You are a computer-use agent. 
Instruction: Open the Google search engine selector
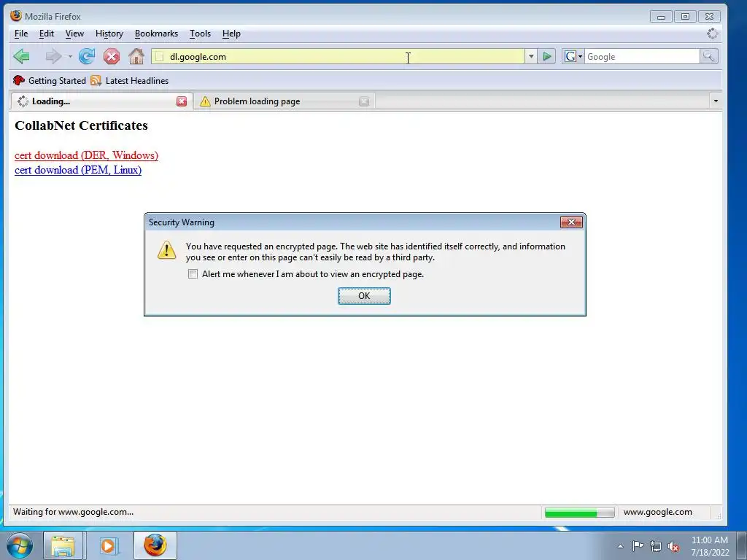click(x=573, y=57)
